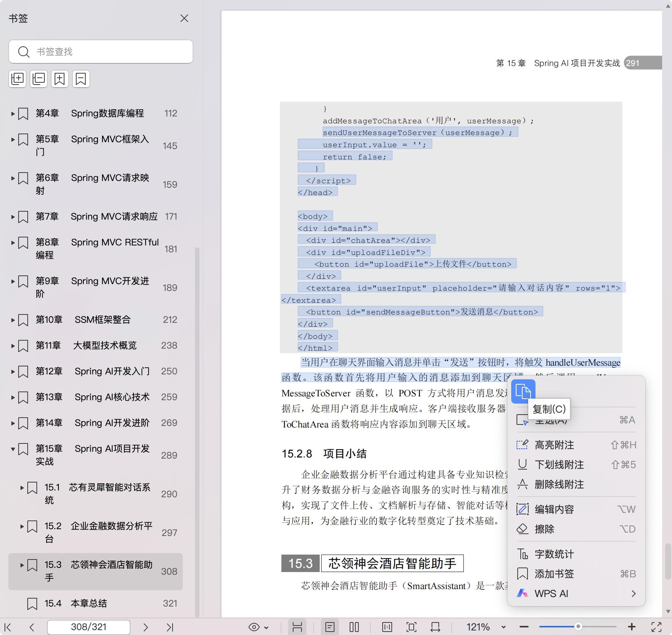This screenshot has height=635, width=672.
Task: Expand the 第12章 Spring AI开发入门 bookmark
Action: pos(13,372)
